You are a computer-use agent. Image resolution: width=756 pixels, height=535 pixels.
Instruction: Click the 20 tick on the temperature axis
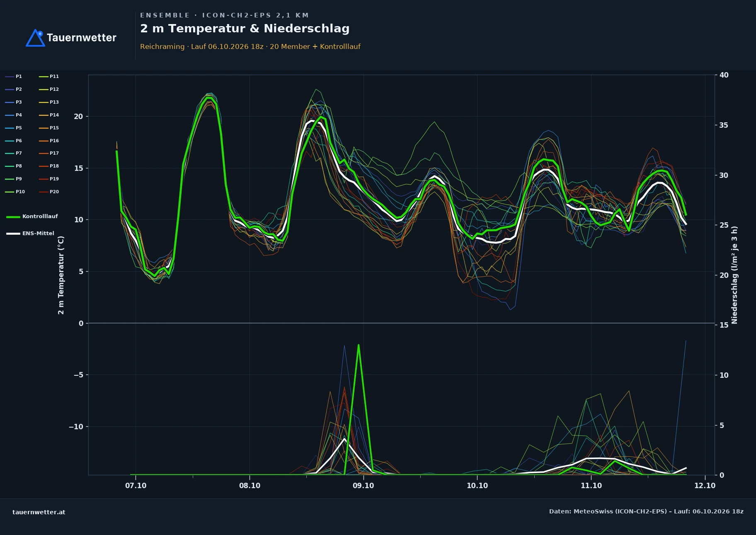click(x=78, y=117)
